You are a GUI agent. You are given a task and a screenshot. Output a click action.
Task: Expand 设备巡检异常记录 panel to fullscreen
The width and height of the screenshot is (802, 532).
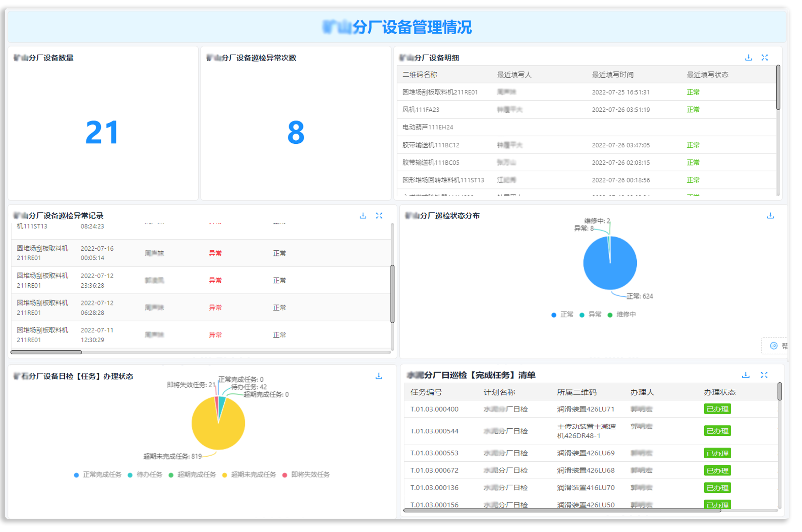pyautogui.click(x=379, y=215)
